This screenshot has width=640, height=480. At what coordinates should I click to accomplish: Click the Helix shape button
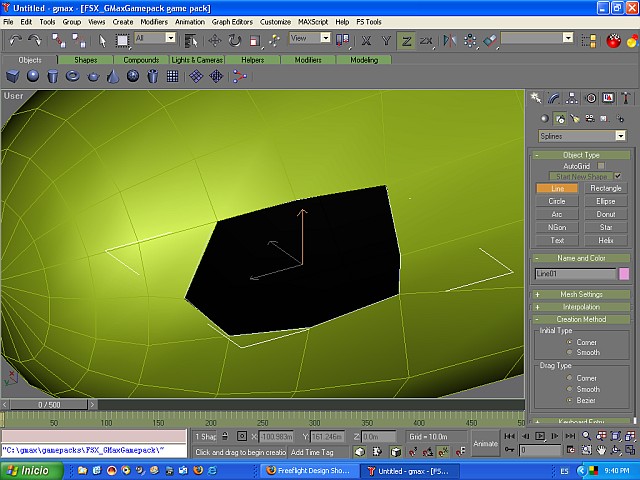[605, 240]
